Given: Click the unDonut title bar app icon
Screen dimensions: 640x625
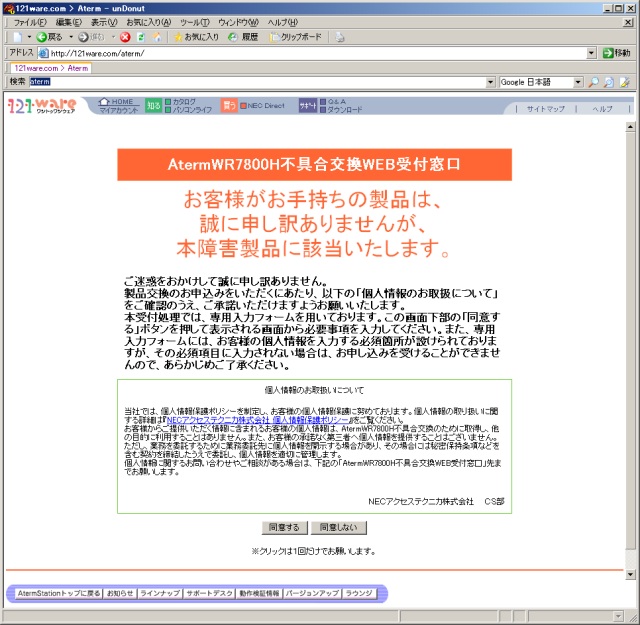Looking at the screenshot, I should (x=9, y=8).
